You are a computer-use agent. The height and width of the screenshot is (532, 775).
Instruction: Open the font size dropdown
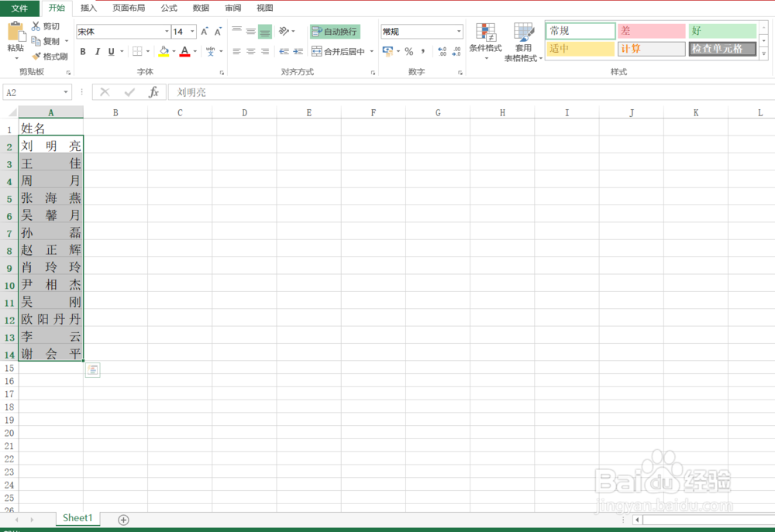pyautogui.click(x=192, y=32)
